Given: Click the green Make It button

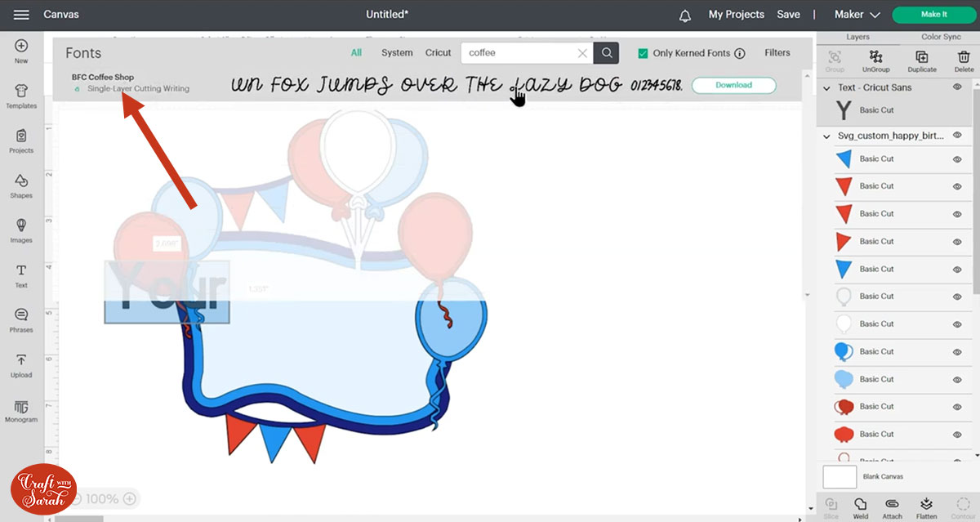Looking at the screenshot, I should click(x=933, y=15).
